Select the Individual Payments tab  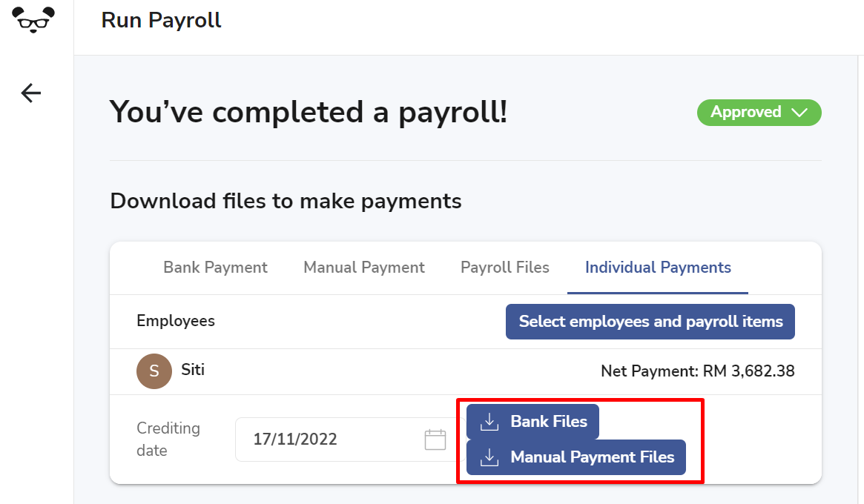tap(658, 268)
